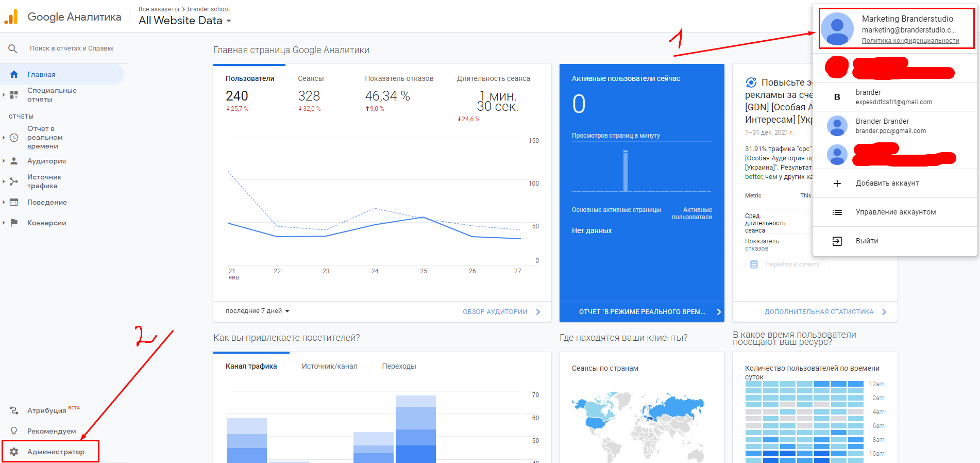Click plus icon to add account
The width and height of the screenshot is (980, 463).
(837, 184)
